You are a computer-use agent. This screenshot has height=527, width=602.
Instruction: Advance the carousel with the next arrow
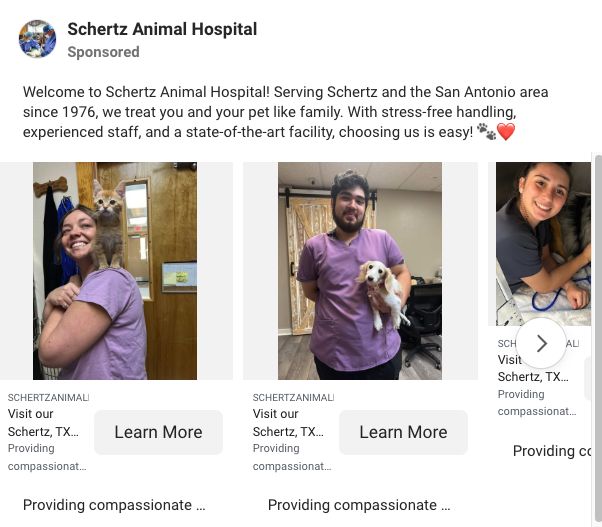pyautogui.click(x=541, y=343)
